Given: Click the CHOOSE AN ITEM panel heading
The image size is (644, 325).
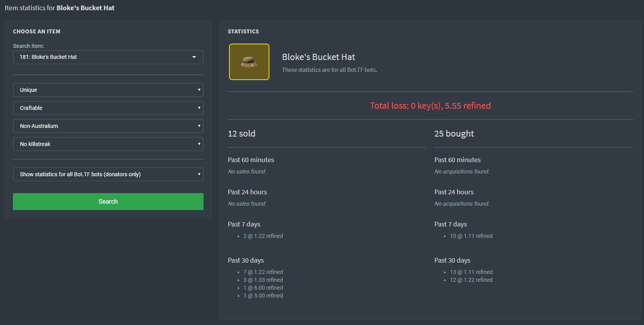Looking at the screenshot, I should pos(36,31).
